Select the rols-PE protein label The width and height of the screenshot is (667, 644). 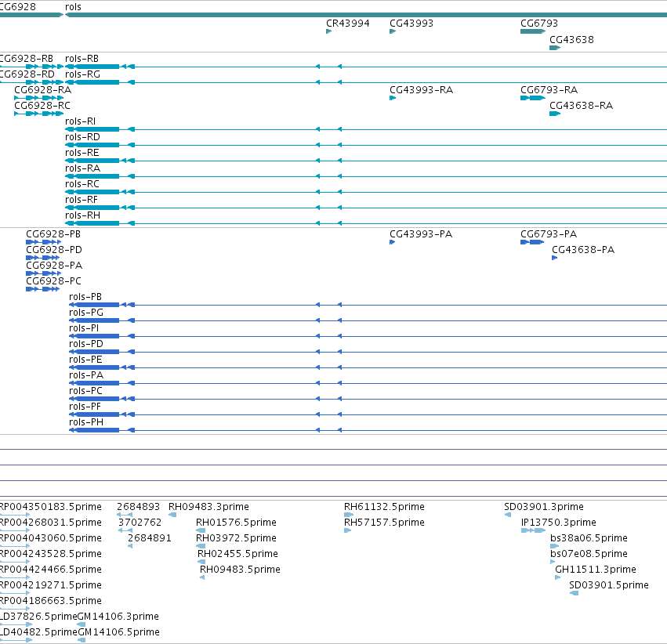[85, 359]
